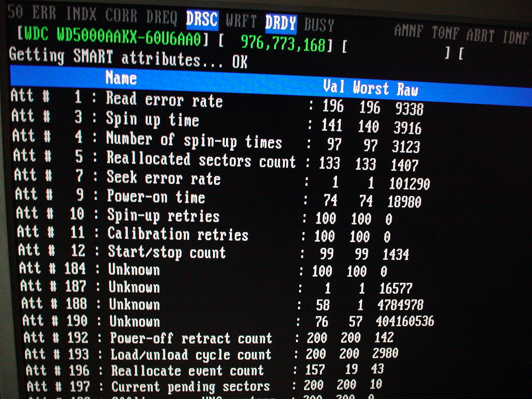The width and height of the screenshot is (532, 399).
Task: Click the 'Calibration retries' attribute name
Action: (178, 234)
